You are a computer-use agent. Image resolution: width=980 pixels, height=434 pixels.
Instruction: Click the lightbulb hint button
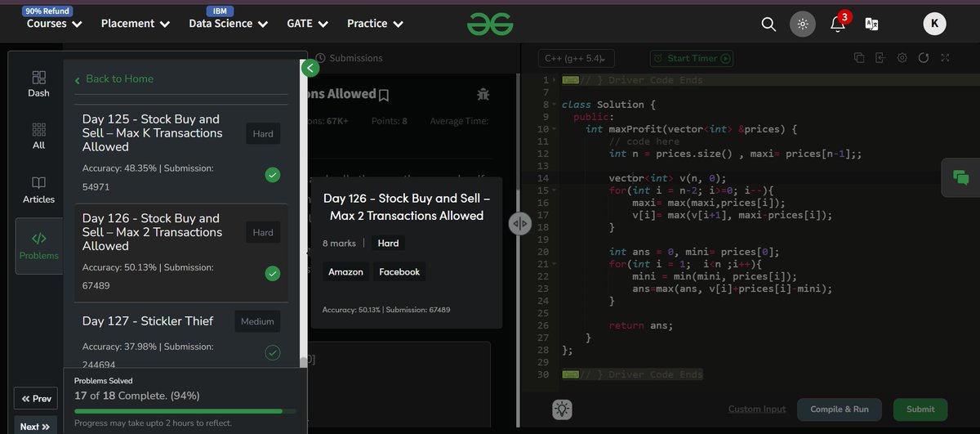(x=561, y=409)
